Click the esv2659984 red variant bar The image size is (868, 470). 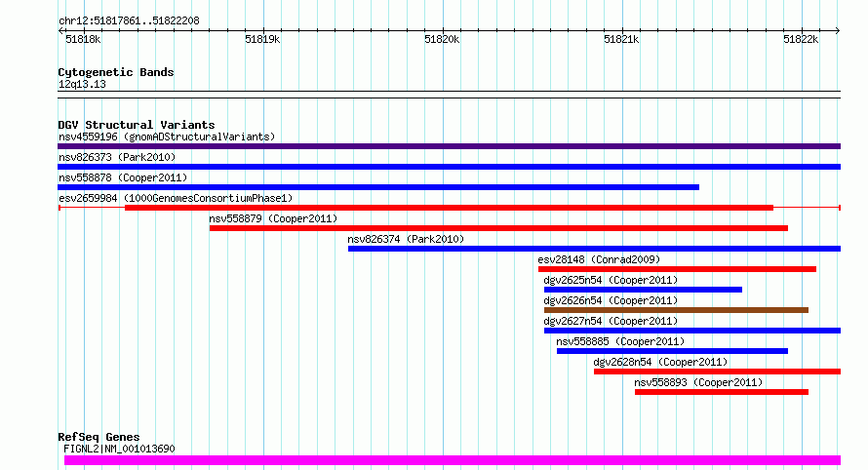tap(449, 208)
